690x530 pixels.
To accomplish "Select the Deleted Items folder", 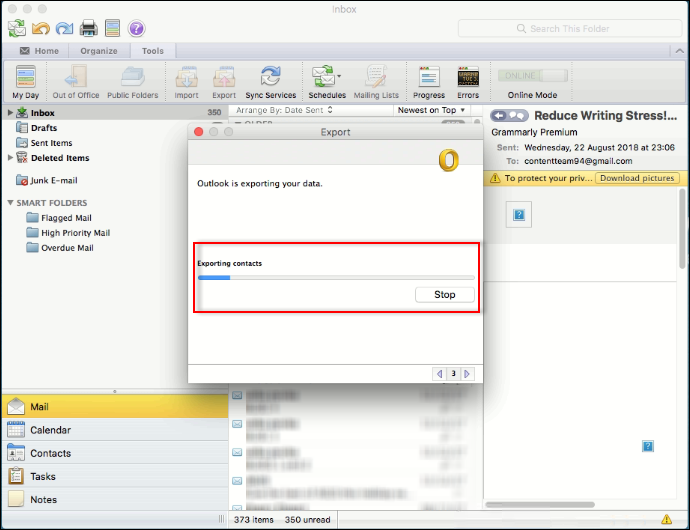I will (x=60, y=158).
